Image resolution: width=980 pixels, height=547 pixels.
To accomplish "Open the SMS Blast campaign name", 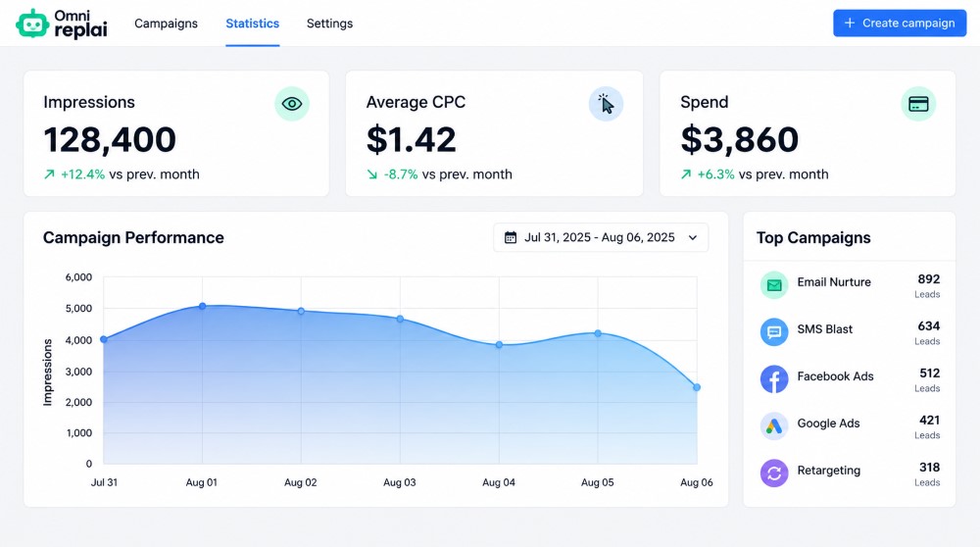I will coord(824,329).
